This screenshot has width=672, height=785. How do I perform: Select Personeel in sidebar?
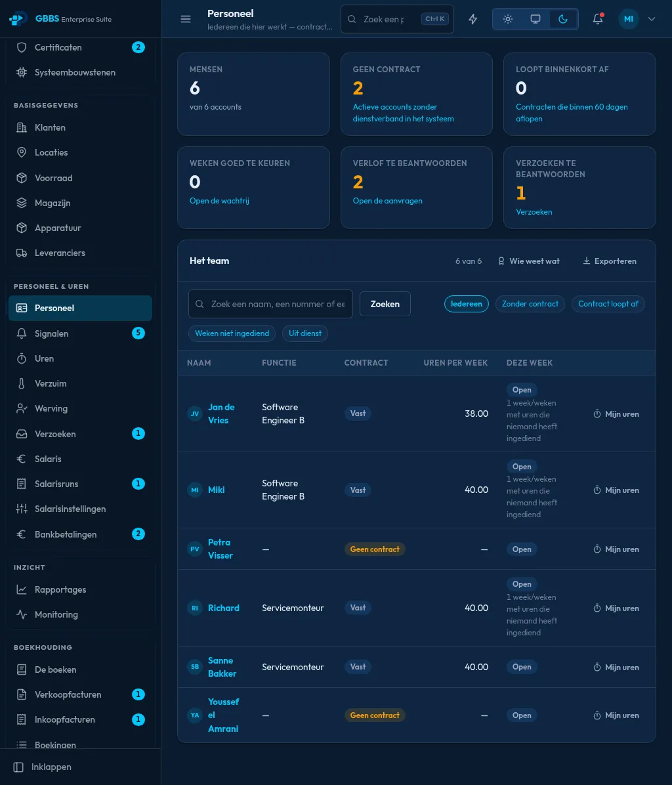pos(80,308)
